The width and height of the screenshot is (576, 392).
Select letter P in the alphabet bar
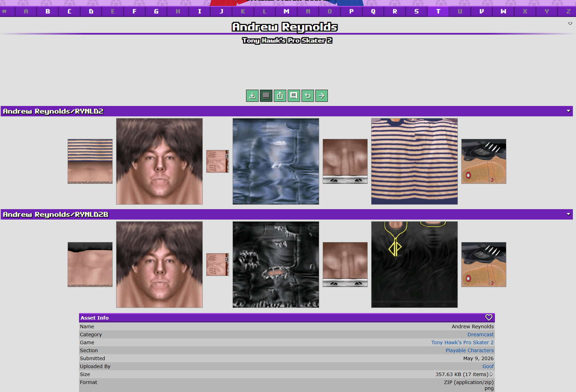point(351,11)
